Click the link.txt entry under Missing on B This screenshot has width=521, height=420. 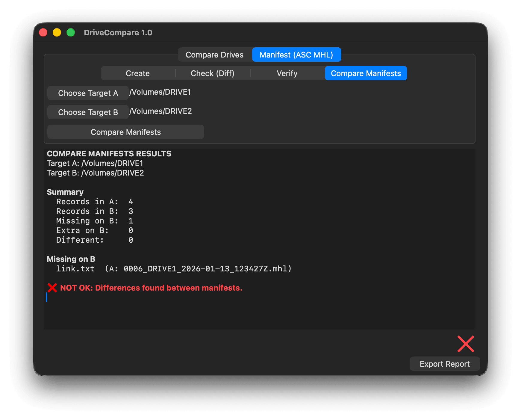(75, 269)
